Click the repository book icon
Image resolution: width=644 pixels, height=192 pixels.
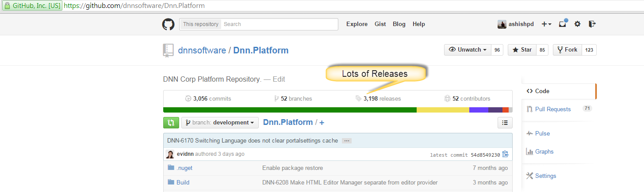pos(168,51)
